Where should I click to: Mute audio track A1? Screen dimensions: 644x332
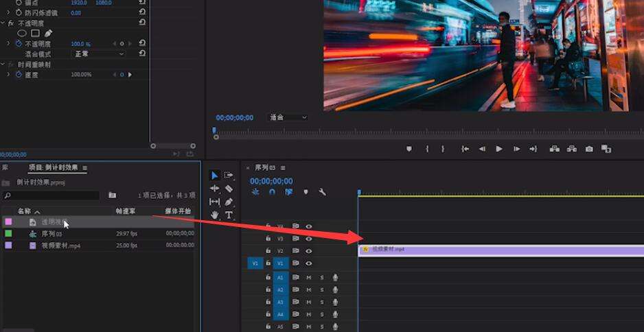click(308, 278)
